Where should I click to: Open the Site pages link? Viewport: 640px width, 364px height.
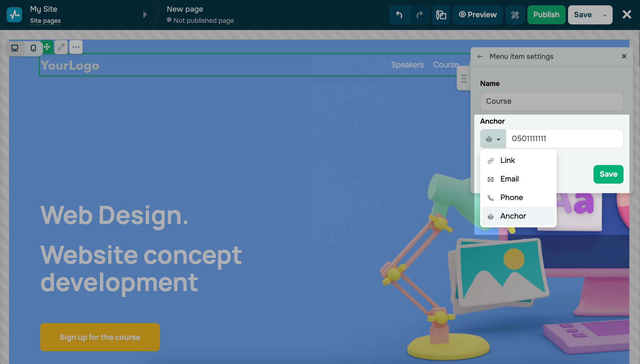click(45, 21)
